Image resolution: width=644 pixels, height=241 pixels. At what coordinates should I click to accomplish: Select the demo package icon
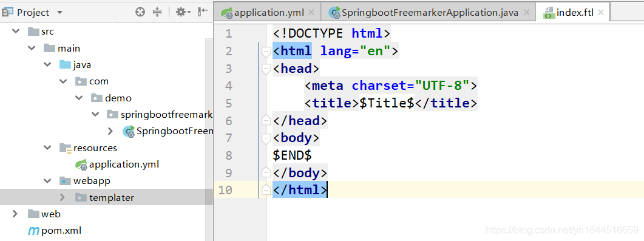pos(97,98)
